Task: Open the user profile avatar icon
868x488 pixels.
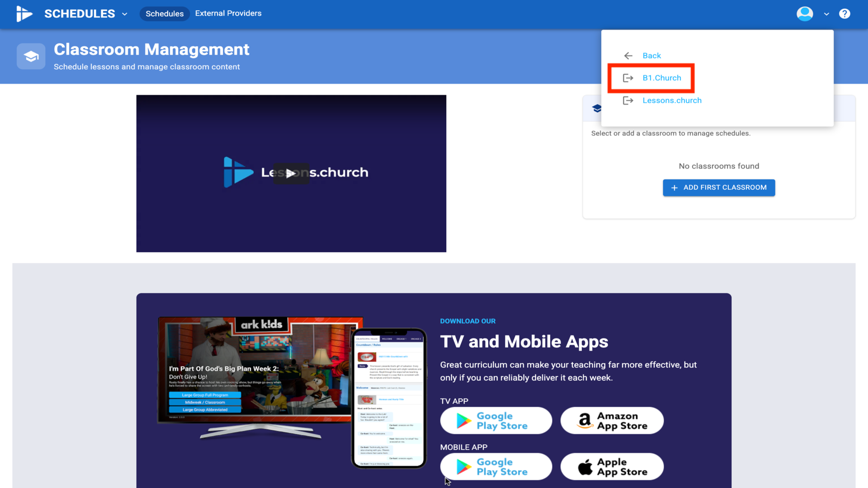Action: point(805,14)
